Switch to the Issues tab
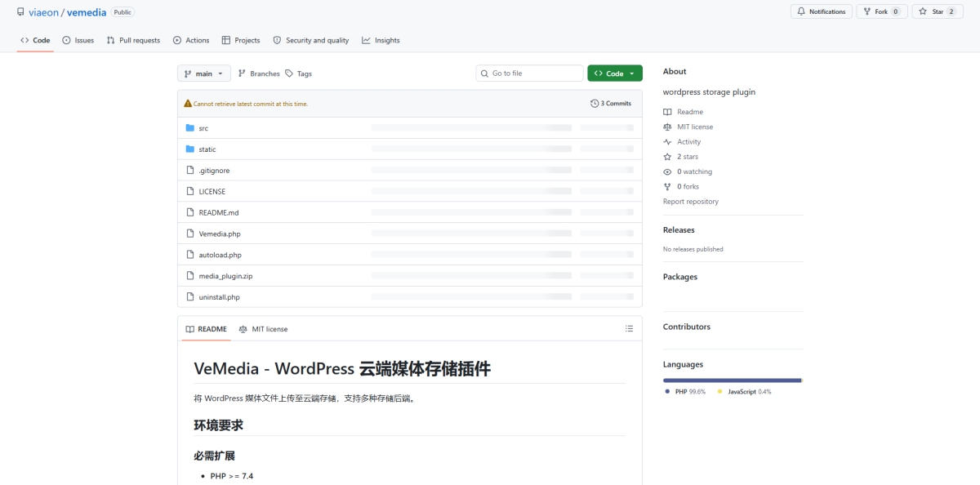980x485 pixels. pos(78,40)
